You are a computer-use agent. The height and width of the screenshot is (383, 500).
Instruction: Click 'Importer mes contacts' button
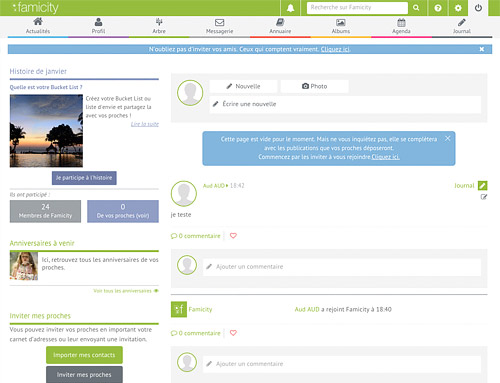pyautogui.click(x=84, y=355)
